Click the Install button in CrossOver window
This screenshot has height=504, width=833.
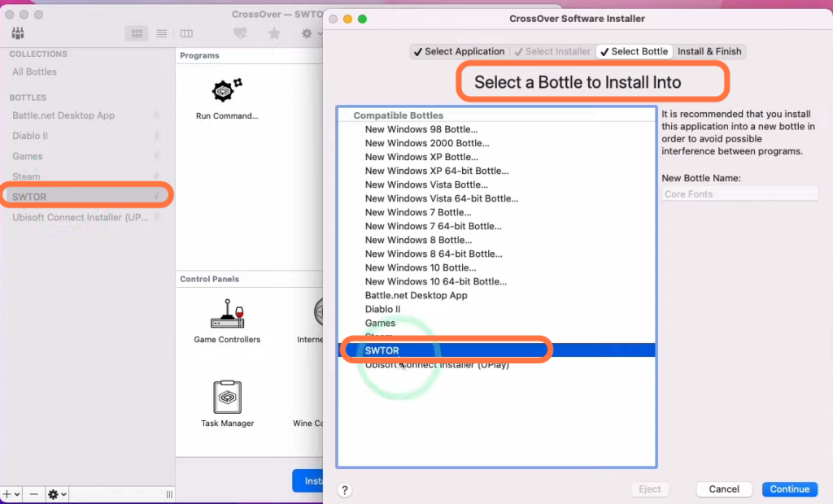tap(308, 480)
